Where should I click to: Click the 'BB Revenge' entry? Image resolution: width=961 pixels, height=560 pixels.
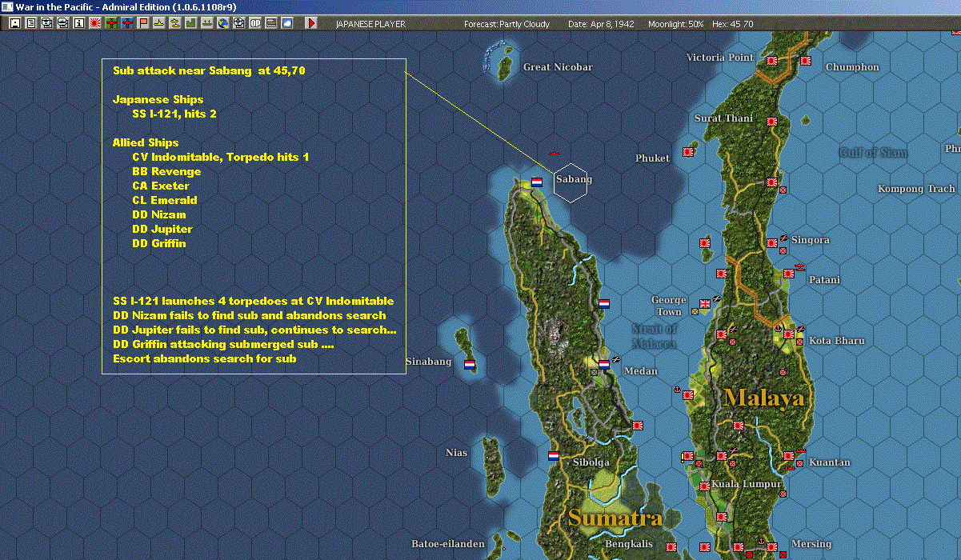(x=166, y=172)
